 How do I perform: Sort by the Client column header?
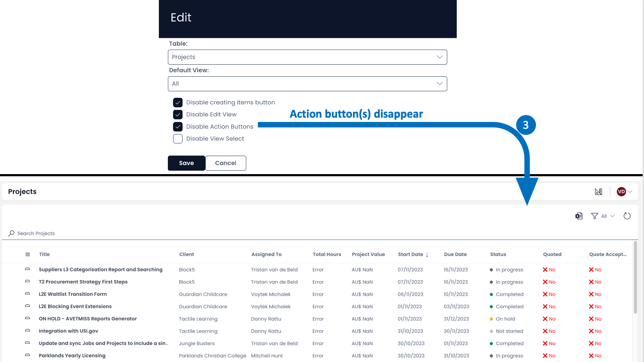tap(186, 254)
